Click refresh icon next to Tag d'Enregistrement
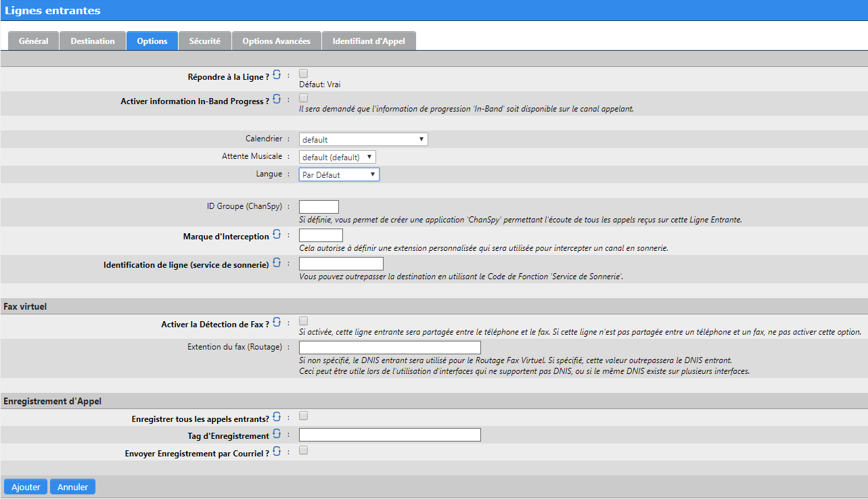 [277, 433]
